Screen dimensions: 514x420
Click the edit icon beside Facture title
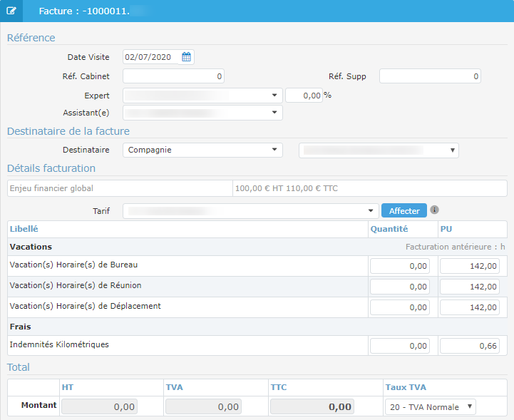click(x=11, y=11)
